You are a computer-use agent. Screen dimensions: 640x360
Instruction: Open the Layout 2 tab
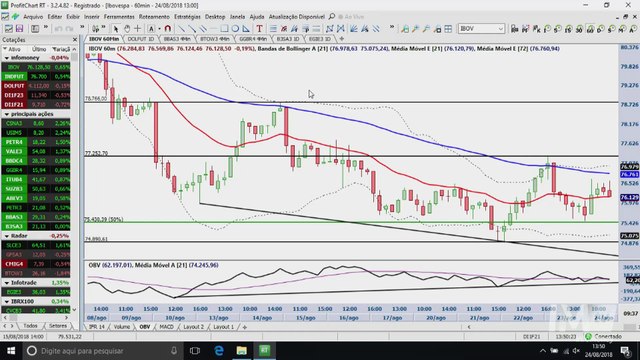193,327
